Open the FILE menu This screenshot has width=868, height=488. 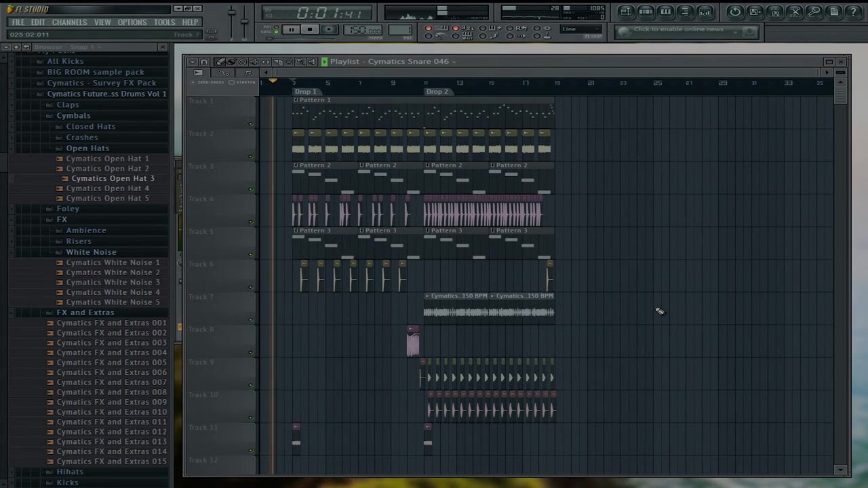point(18,22)
